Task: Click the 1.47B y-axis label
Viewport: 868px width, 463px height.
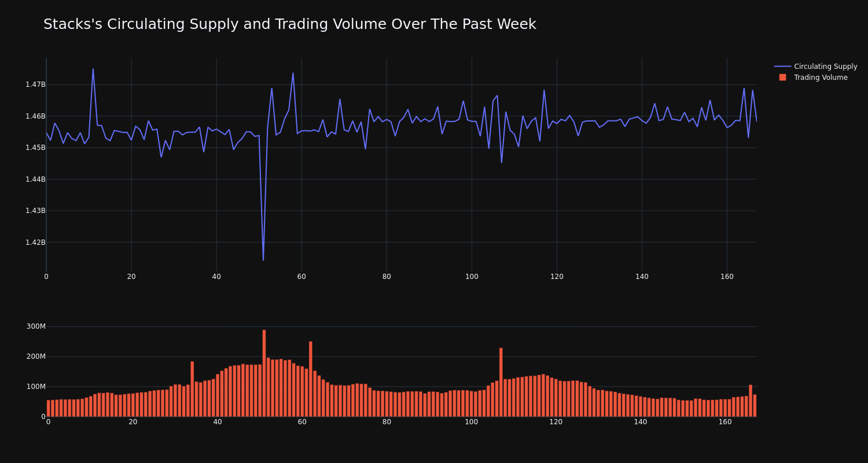Action: point(35,84)
